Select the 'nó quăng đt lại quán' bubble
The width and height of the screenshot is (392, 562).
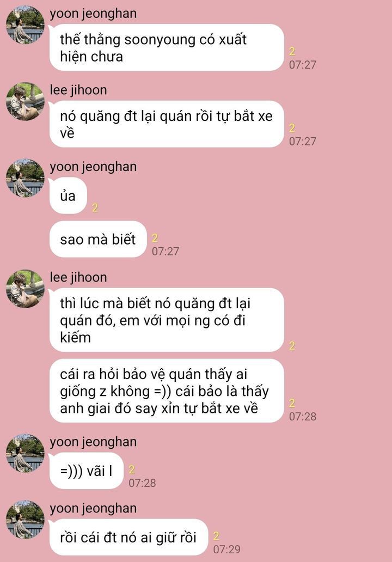[x=167, y=124]
